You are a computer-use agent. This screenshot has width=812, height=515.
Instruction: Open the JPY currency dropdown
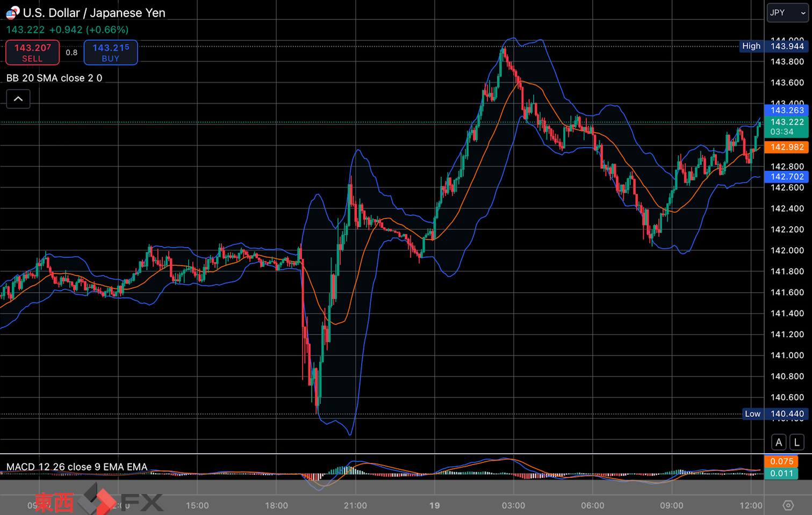click(787, 12)
